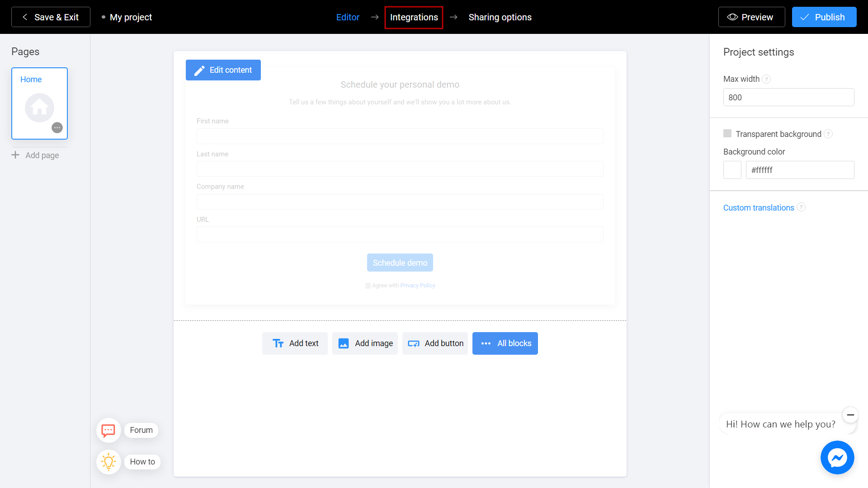Click the Forum chat bubble icon
Image resolution: width=868 pixels, height=488 pixels.
click(x=108, y=430)
